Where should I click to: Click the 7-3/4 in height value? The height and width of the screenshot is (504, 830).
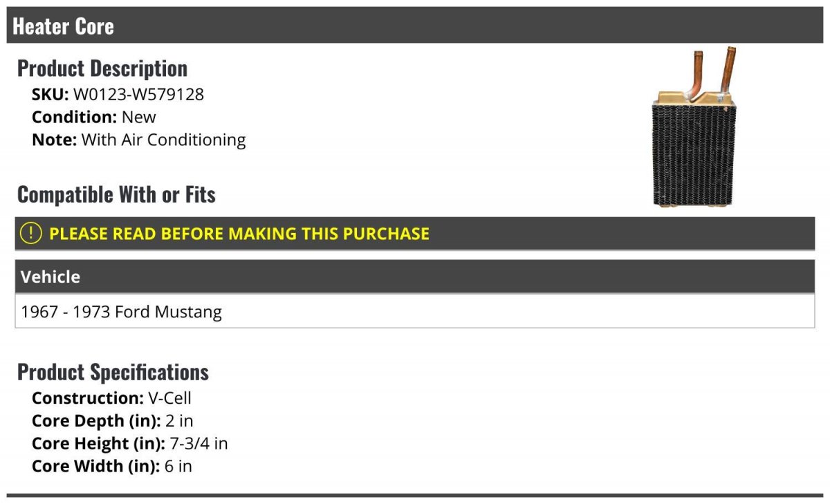click(199, 443)
